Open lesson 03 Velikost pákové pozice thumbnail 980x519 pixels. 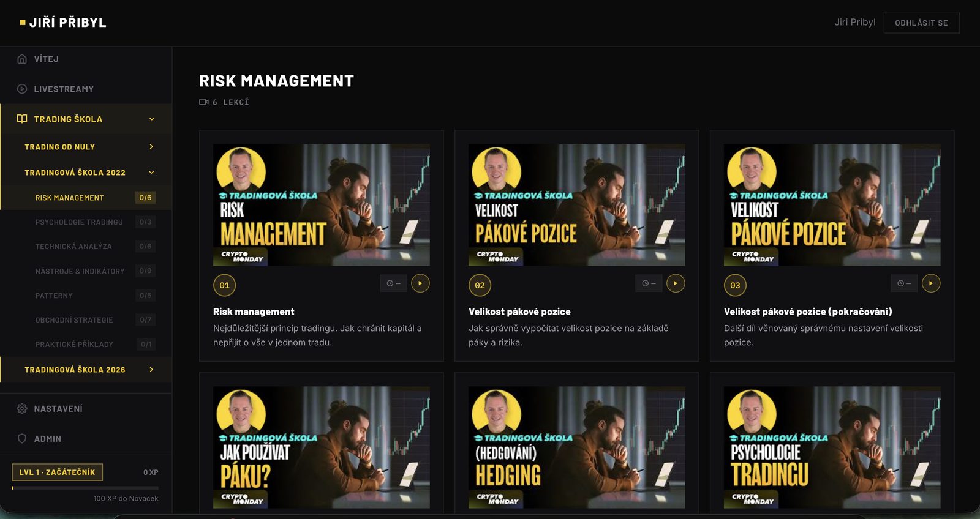(x=832, y=204)
